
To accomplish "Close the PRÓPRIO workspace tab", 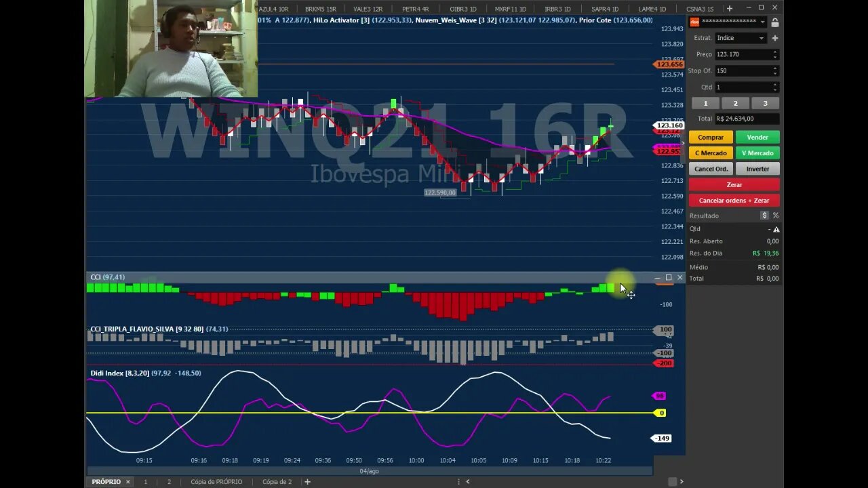I will click(127, 482).
